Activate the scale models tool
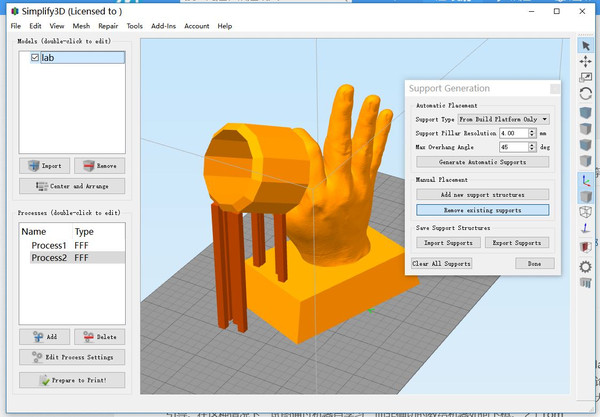The image size is (600, 417). tap(585, 78)
